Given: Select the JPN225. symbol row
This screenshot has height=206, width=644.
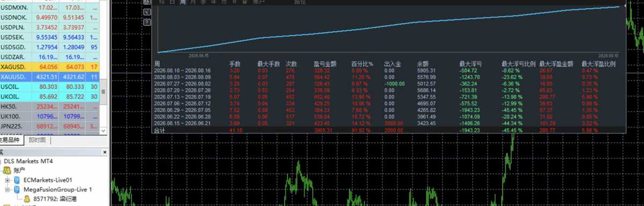Looking at the screenshot, I should point(50,126).
